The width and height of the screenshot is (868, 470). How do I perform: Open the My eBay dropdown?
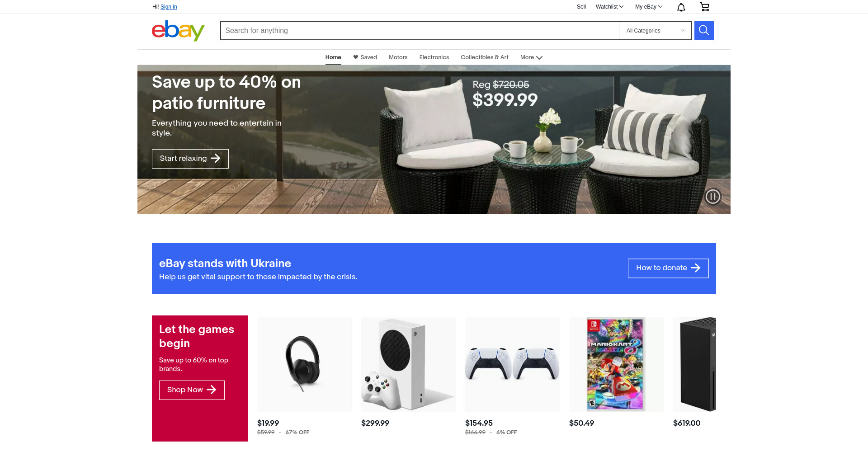click(x=648, y=7)
